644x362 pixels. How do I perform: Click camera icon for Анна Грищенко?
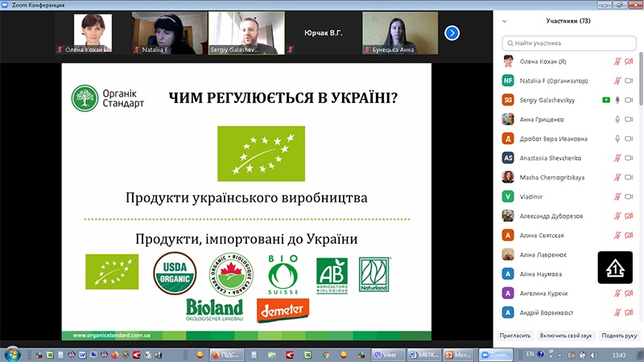[x=629, y=119]
